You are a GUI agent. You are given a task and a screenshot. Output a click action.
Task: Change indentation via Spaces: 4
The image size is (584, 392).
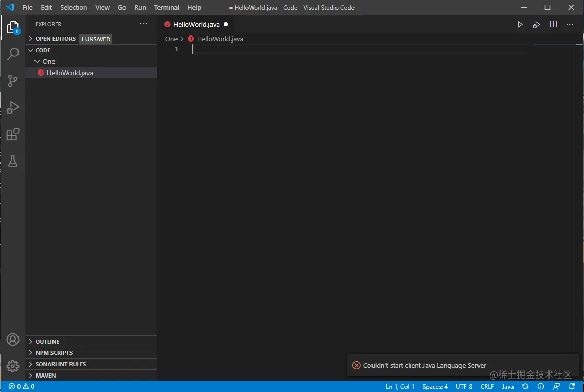(x=435, y=386)
